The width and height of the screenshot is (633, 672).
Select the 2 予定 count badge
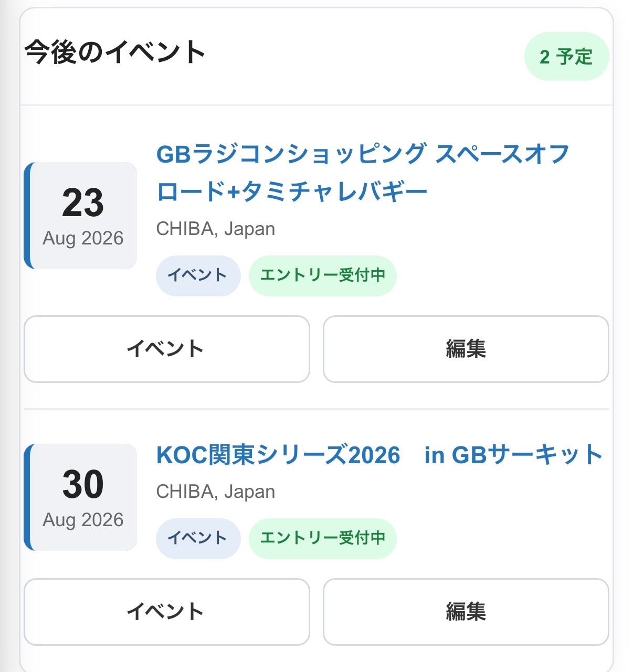(566, 57)
